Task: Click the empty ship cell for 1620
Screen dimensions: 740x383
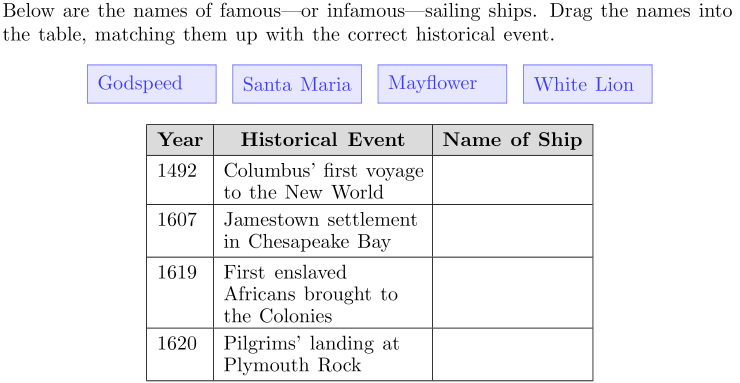Action: 513,354
